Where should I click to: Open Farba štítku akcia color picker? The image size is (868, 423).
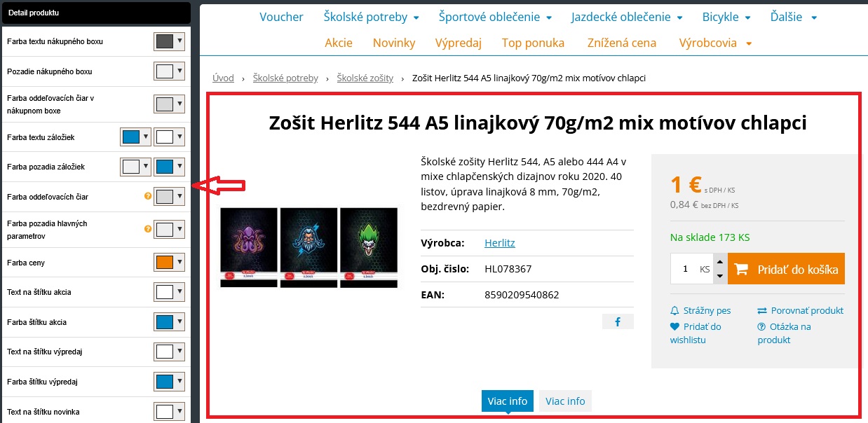click(169, 322)
